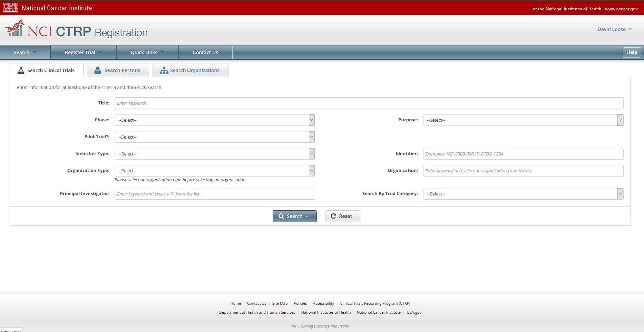Expand the Search By Trial Category dropdown

point(523,194)
